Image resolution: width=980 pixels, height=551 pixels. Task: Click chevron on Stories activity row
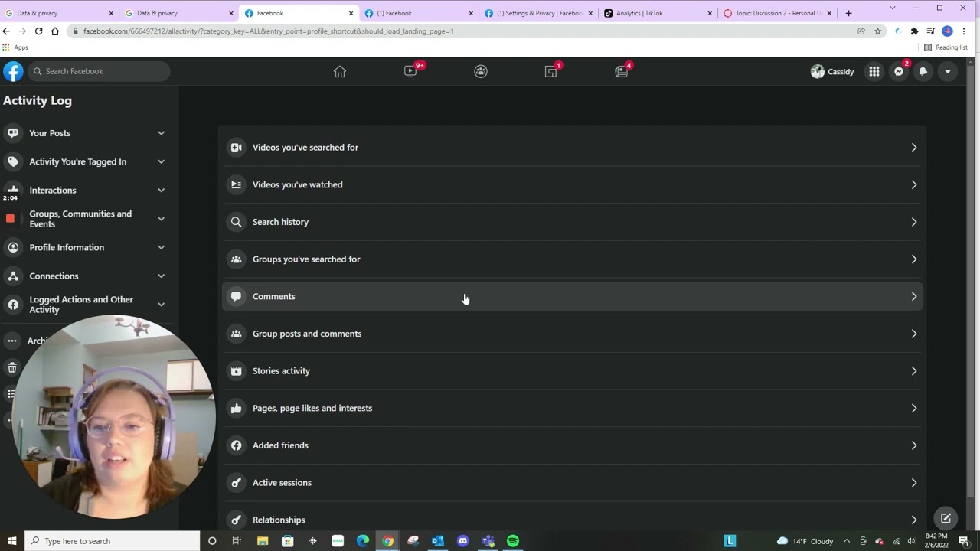click(x=913, y=371)
